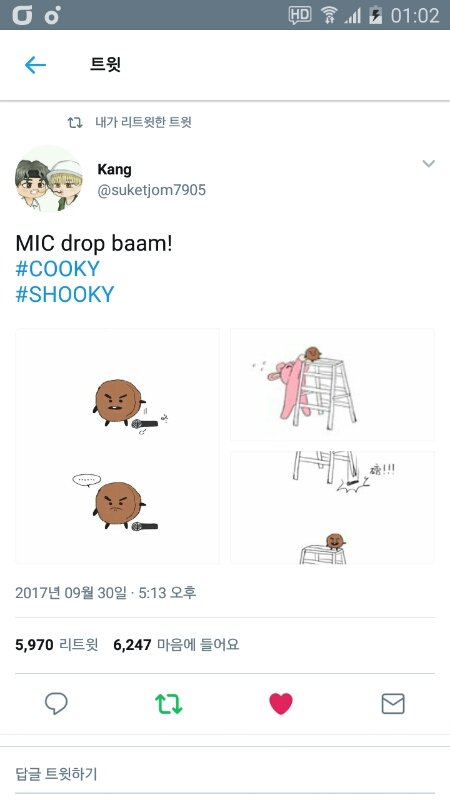Open the #COOKY hashtag link
This screenshot has width=450, height=800.
click(57, 269)
